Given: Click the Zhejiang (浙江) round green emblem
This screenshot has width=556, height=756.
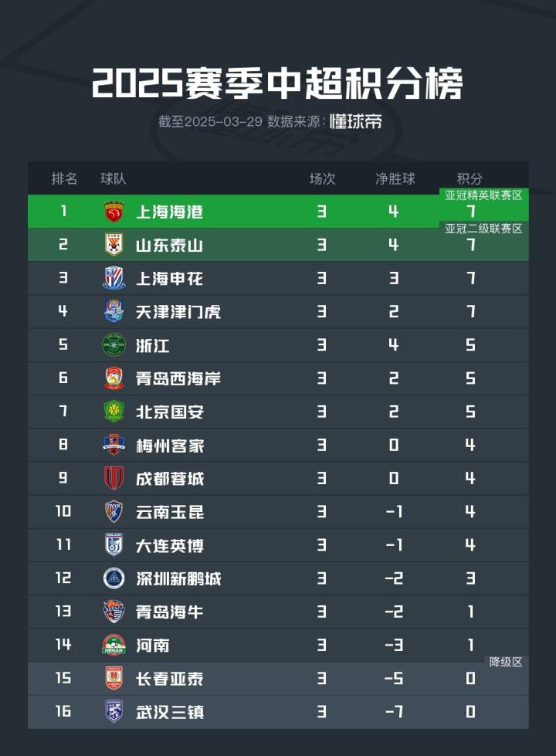Looking at the screenshot, I should point(114,344).
